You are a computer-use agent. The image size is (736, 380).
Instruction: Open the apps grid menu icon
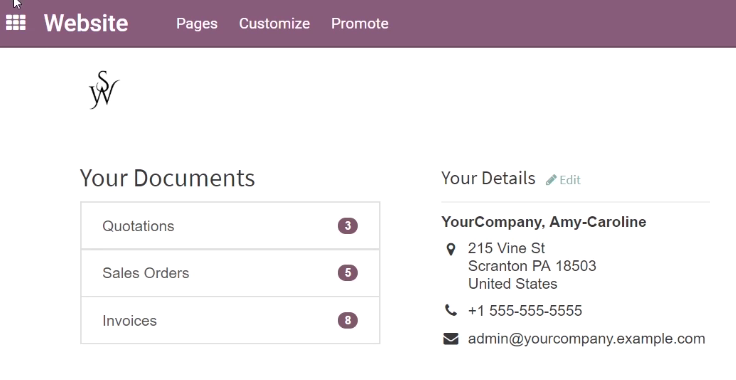[x=16, y=23]
